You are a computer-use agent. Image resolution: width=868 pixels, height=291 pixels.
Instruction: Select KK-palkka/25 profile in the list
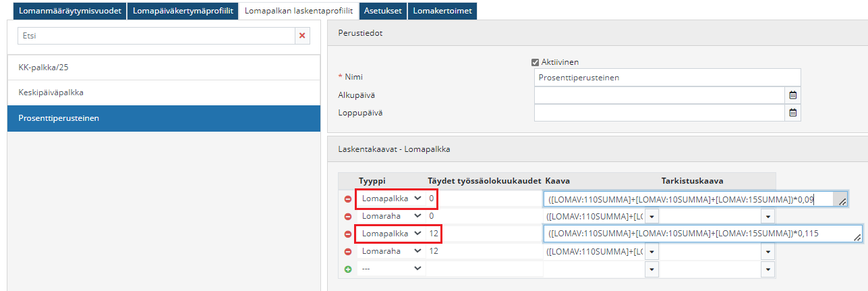pos(164,68)
